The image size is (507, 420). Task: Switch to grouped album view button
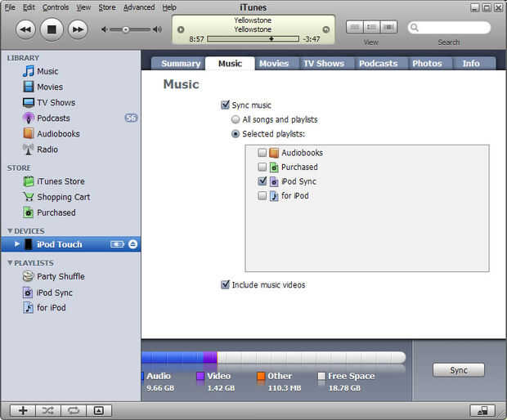(371, 27)
